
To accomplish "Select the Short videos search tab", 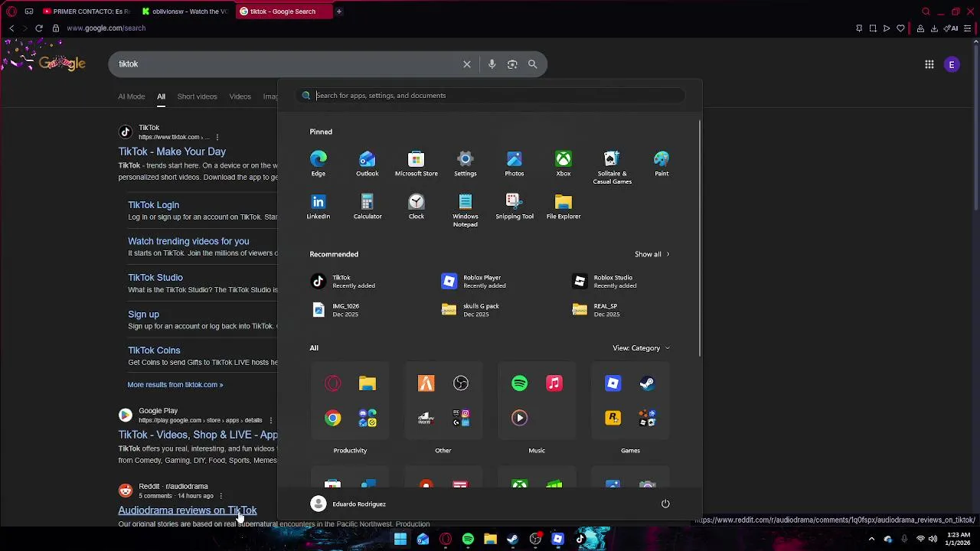I will (x=197, y=96).
